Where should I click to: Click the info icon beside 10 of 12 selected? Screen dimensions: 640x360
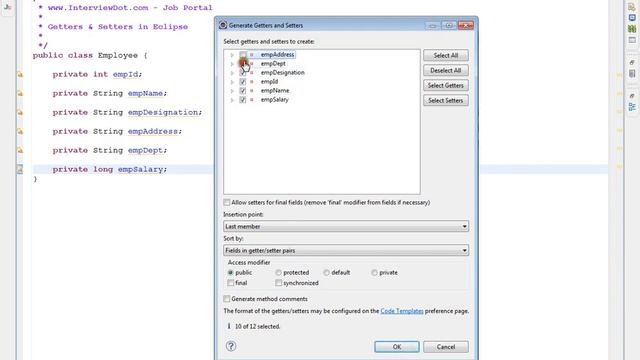click(x=229, y=326)
